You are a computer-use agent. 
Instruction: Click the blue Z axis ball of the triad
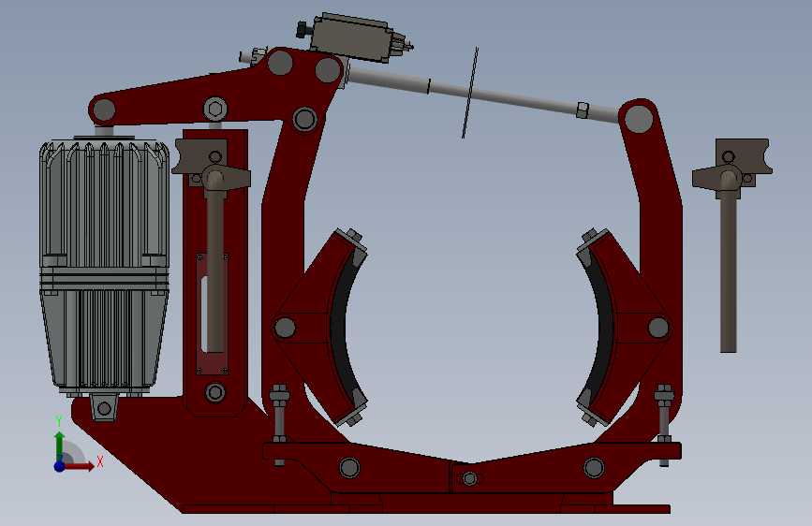[60, 466]
